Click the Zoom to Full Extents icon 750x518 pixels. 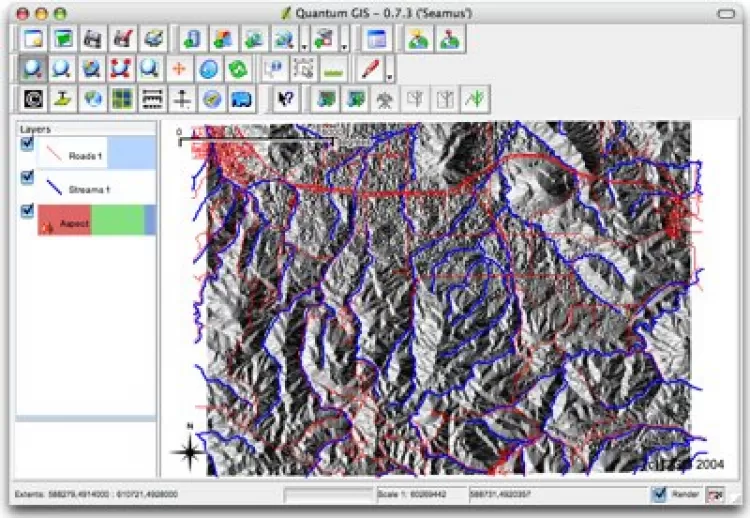(x=92, y=69)
